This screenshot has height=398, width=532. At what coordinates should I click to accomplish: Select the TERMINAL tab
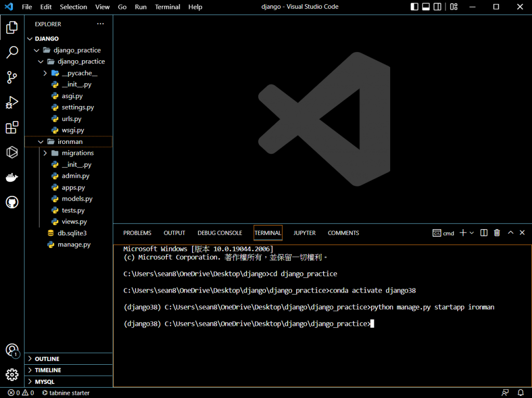(268, 233)
